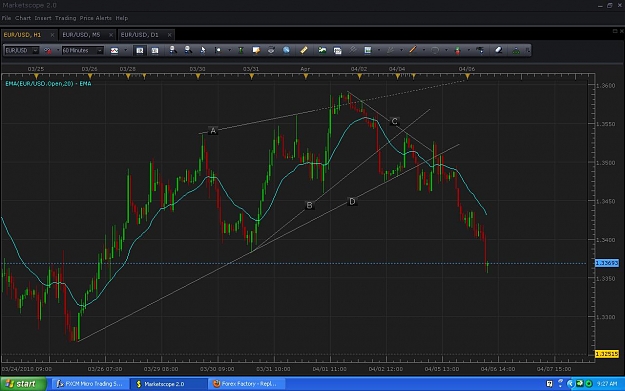Click the marker flag tool icon

coord(218,50)
